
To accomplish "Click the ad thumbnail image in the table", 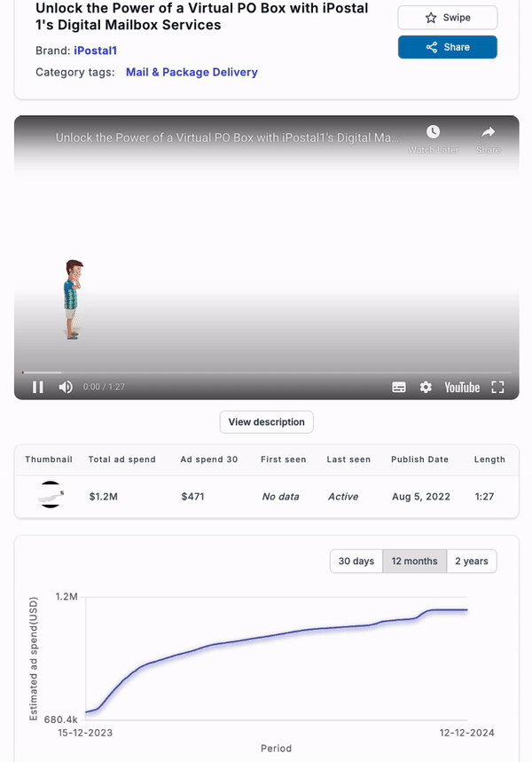I will tap(50, 495).
